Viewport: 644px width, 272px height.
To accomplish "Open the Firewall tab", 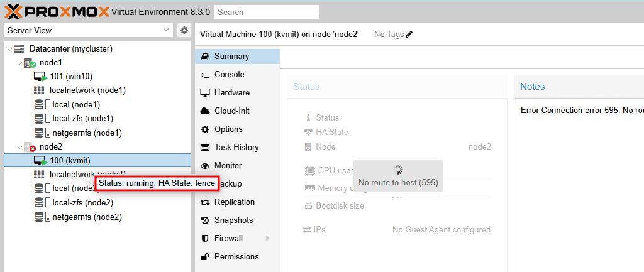I will tap(237, 238).
